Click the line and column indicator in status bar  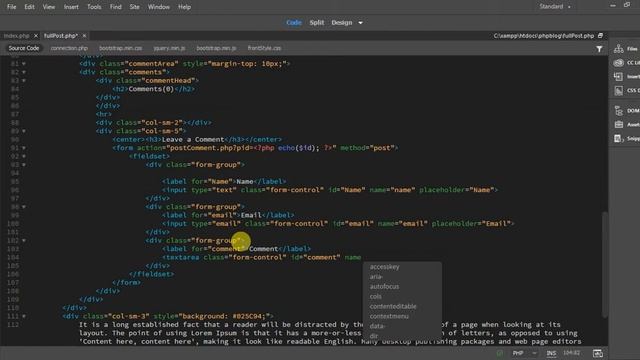[571, 353]
